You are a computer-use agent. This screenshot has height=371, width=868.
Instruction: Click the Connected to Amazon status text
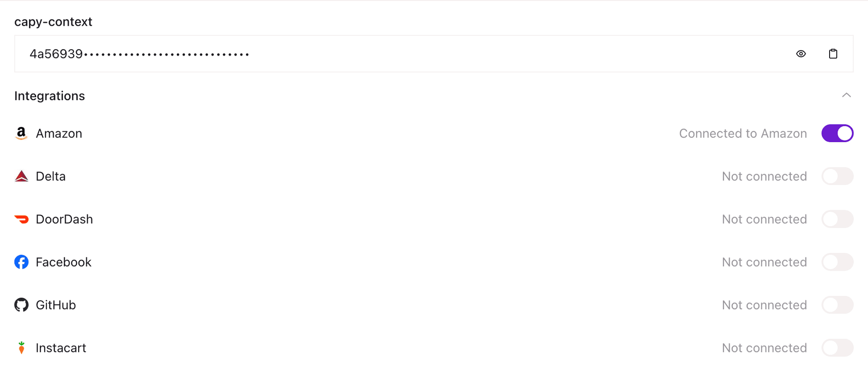click(743, 133)
